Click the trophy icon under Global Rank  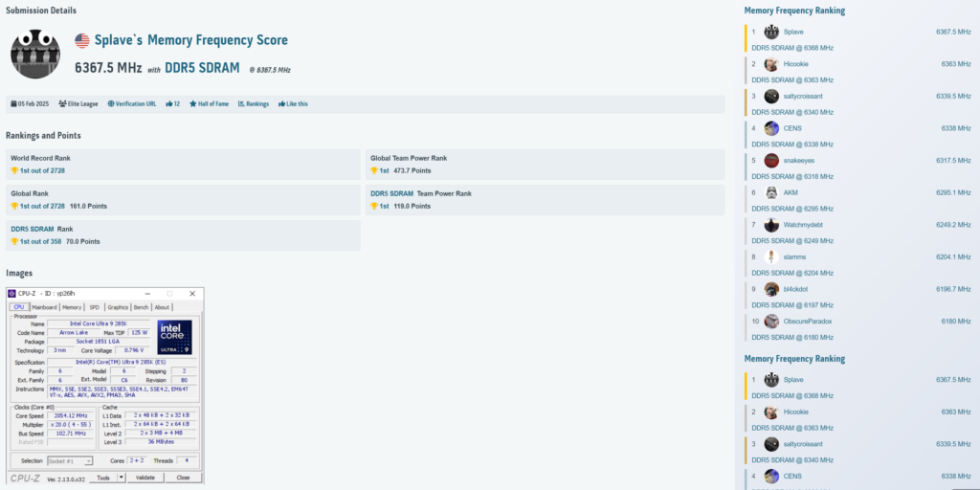(14, 207)
